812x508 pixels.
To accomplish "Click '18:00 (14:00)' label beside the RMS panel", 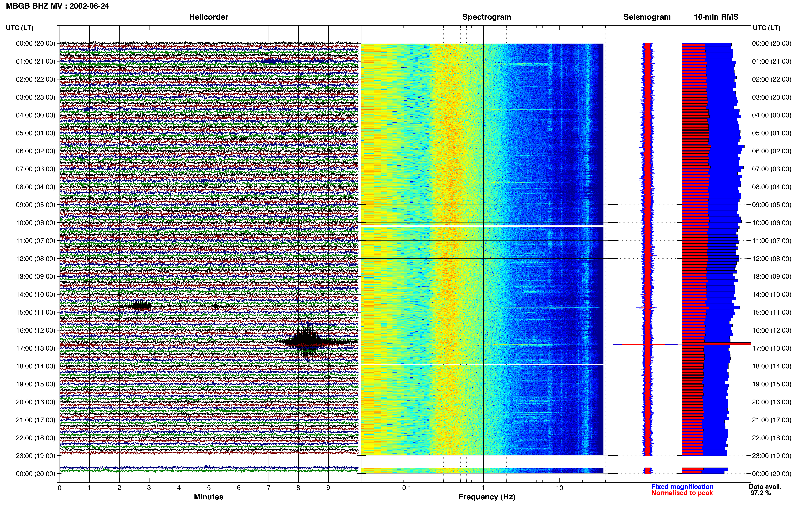I will 772,366.
